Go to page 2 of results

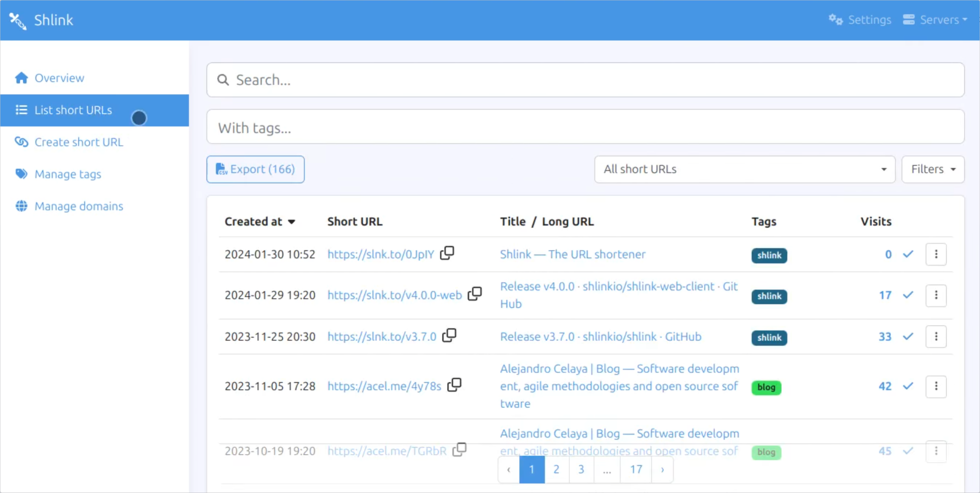(556, 469)
